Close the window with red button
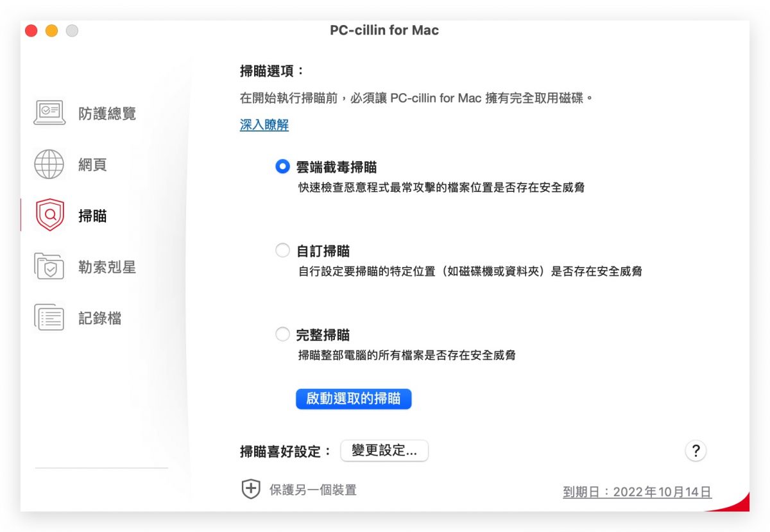Screen dimensions: 770x532 pyautogui.click(x=31, y=30)
